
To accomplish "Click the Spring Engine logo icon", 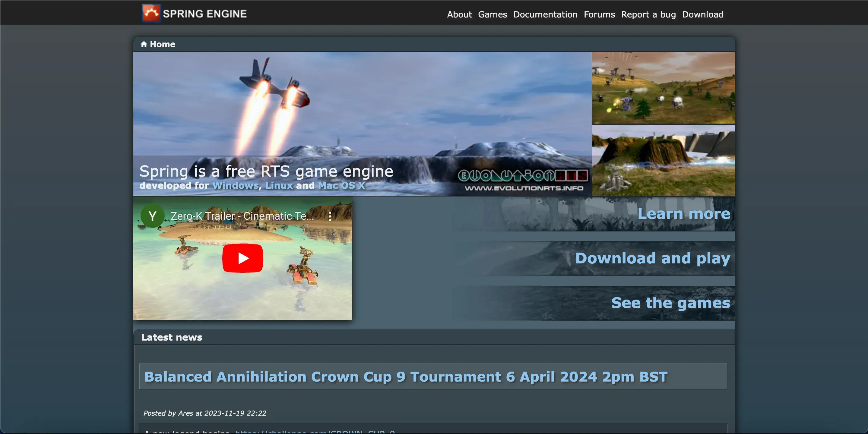I will pos(151,12).
